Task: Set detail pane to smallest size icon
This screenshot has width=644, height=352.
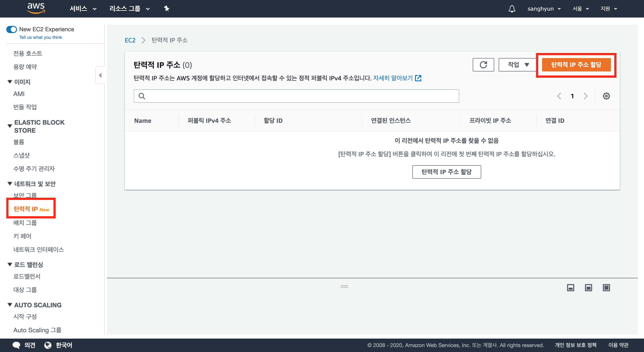Action: coord(570,288)
